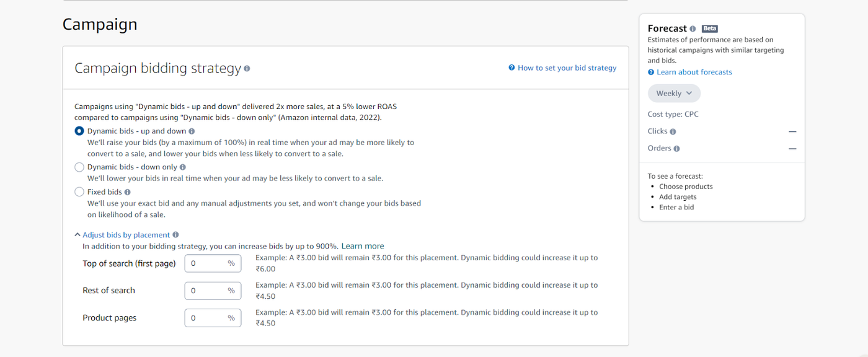868x357 pixels.
Task: Click the Top of search (first page) label
Action: [129, 263]
